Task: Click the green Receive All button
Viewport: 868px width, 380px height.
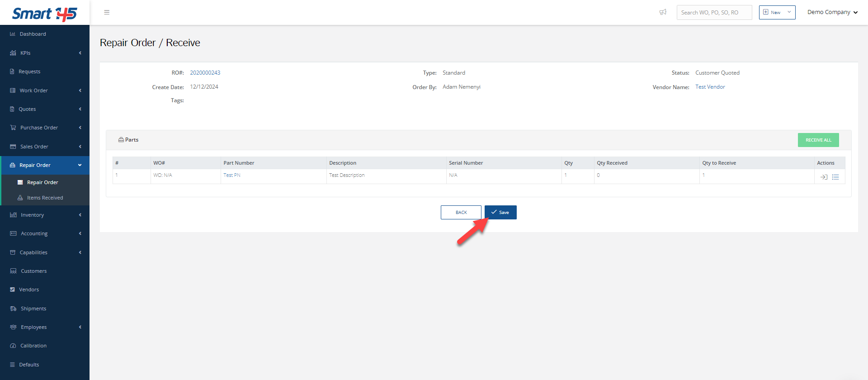Action: [818, 140]
